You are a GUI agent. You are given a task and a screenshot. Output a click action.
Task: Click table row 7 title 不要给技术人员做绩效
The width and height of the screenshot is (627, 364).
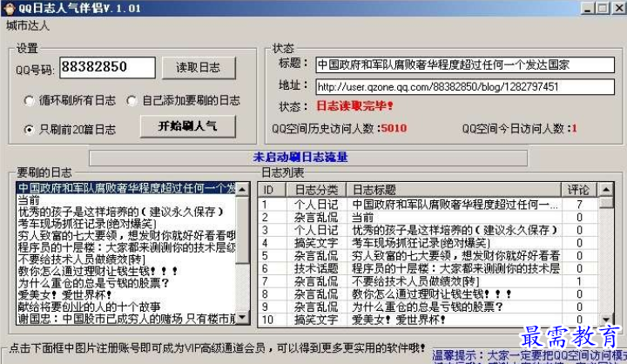click(x=415, y=281)
